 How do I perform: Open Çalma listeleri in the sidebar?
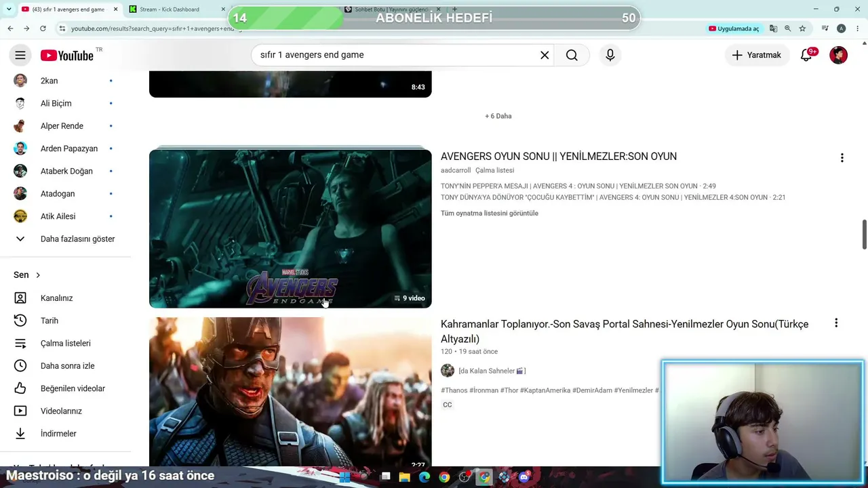(65, 343)
